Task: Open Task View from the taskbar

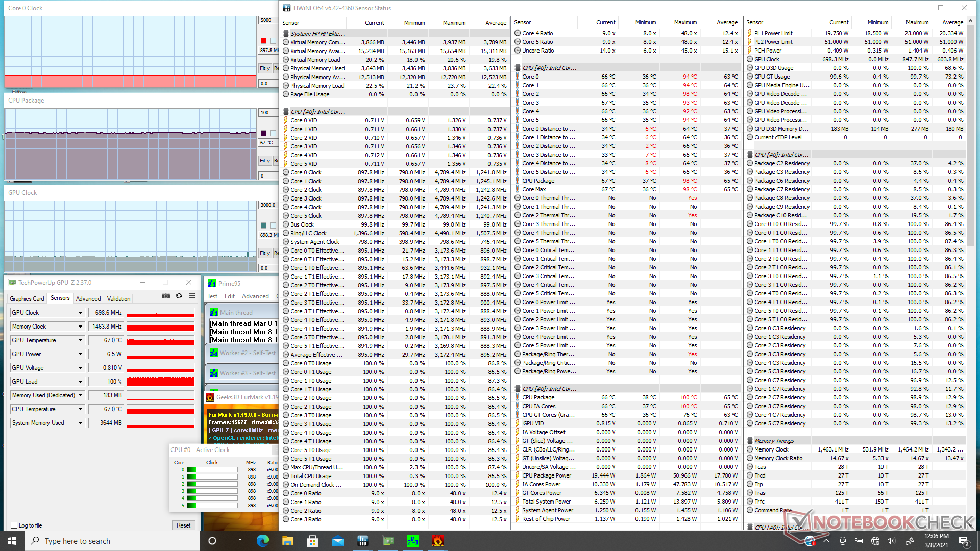Action: pyautogui.click(x=237, y=541)
